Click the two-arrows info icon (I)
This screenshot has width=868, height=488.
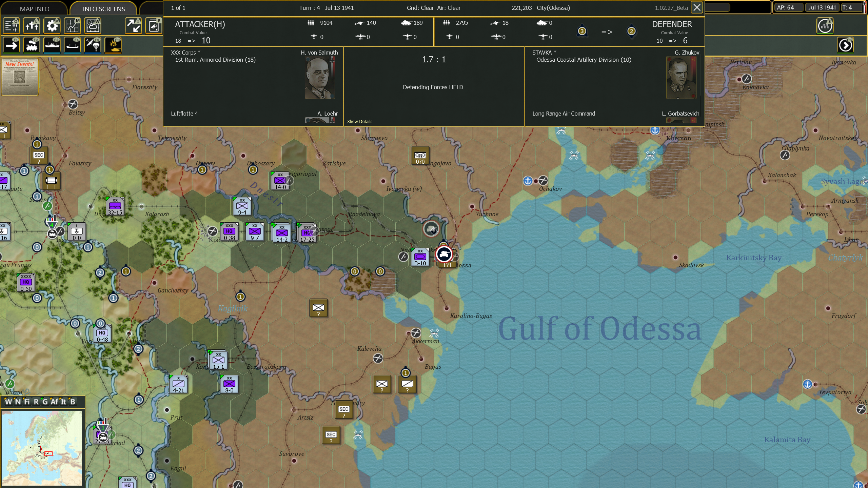pyautogui.click(x=134, y=26)
